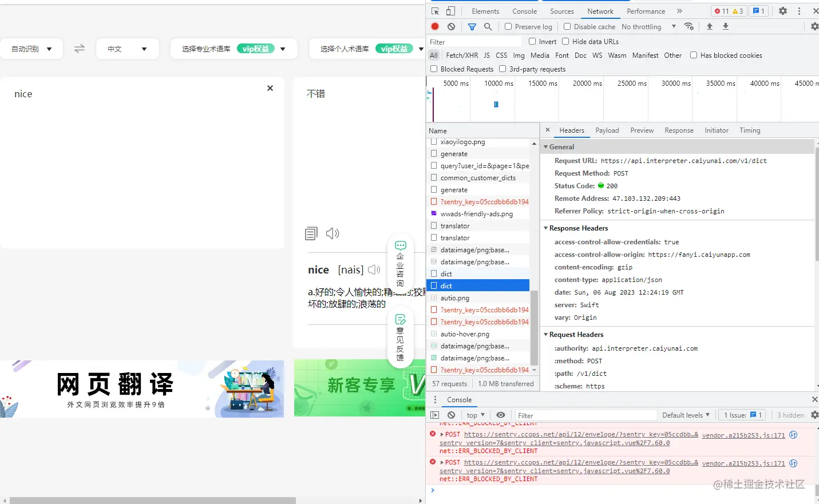Tick the Invert filter checkbox
The image size is (819, 504).
click(x=532, y=41)
